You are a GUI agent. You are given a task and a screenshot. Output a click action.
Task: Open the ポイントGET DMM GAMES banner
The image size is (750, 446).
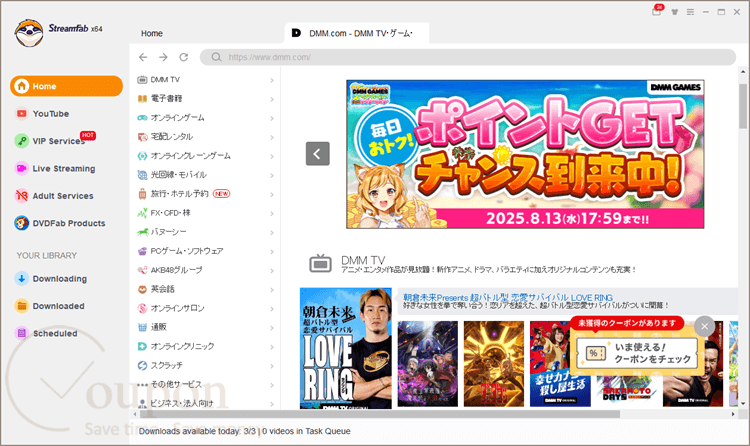(525, 154)
